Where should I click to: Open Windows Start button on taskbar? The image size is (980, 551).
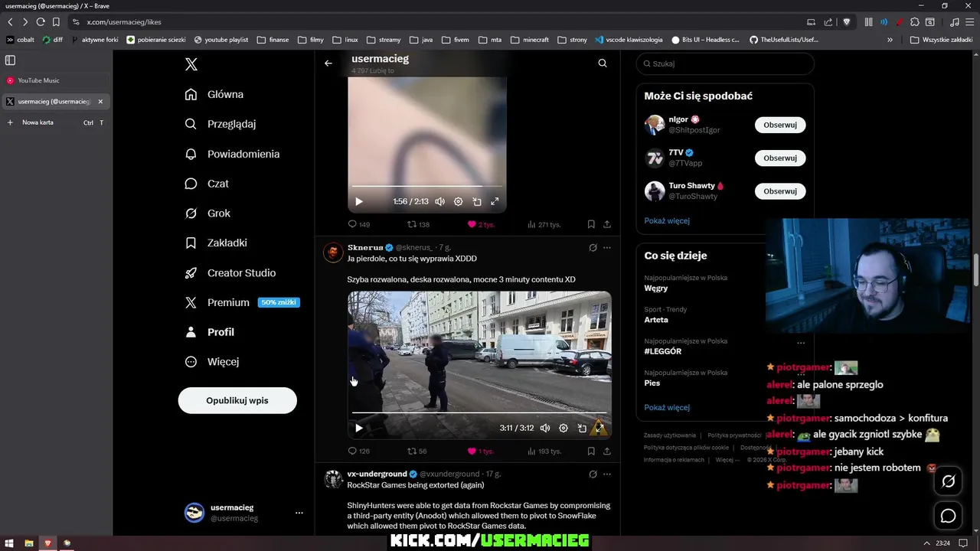(9, 543)
